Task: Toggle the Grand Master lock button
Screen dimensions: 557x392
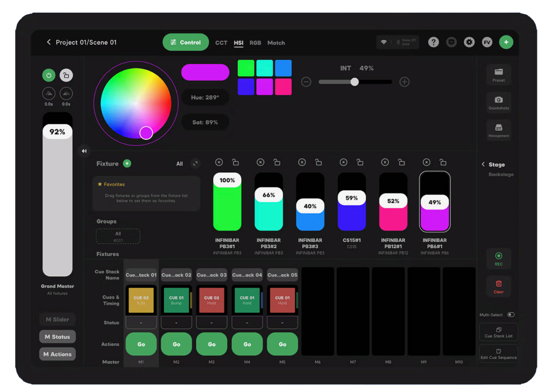Action: pyautogui.click(x=66, y=75)
